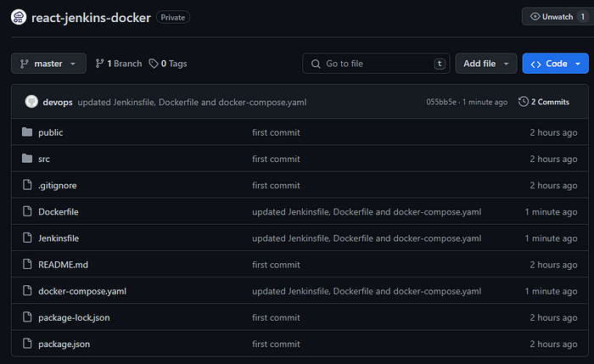594x364 pixels.
Task: Click the devops user avatar
Action: pyautogui.click(x=31, y=102)
